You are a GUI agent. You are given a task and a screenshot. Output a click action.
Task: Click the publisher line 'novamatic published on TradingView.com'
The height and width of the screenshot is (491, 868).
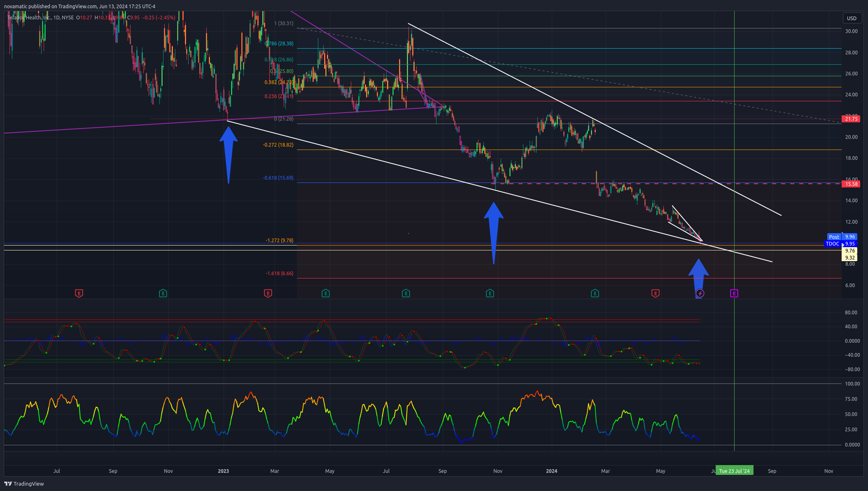pos(51,7)
